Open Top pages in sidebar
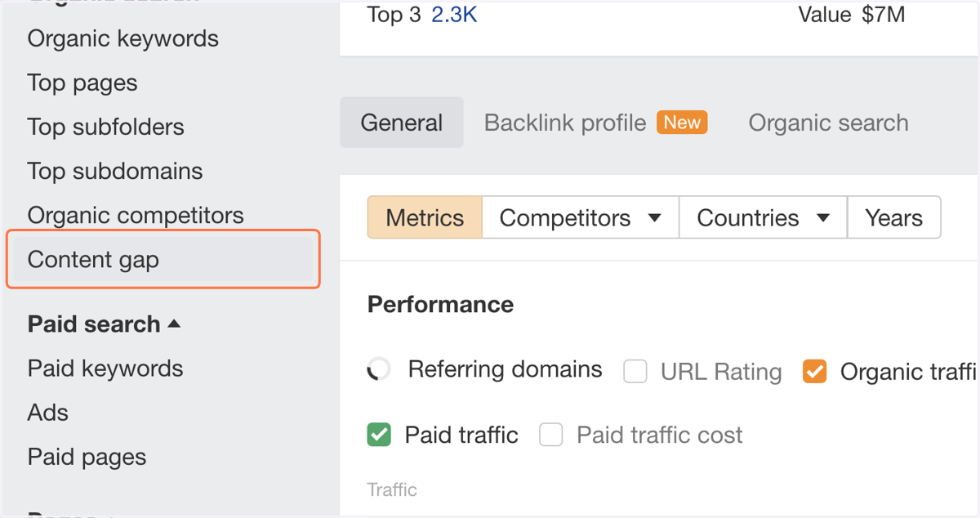Image resolution: width=980 pixels, height=518 pixels. pyautogui.click(x=82, y=83)
